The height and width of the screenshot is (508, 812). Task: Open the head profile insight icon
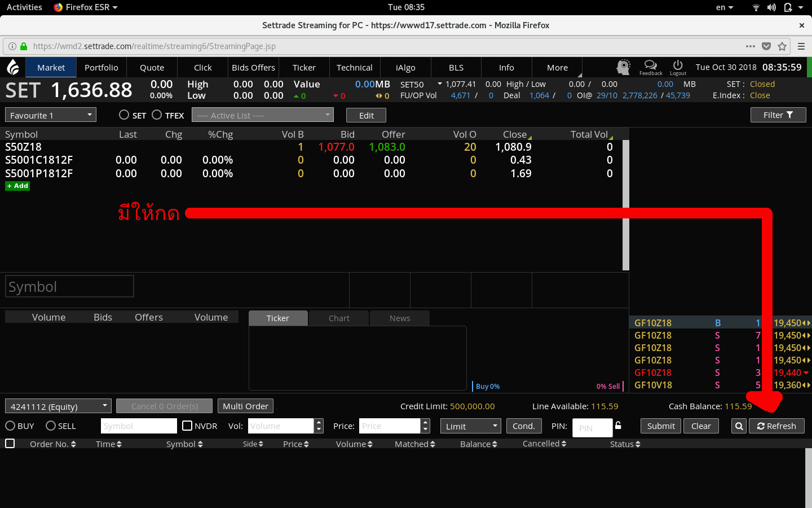[x=623, y=67]
